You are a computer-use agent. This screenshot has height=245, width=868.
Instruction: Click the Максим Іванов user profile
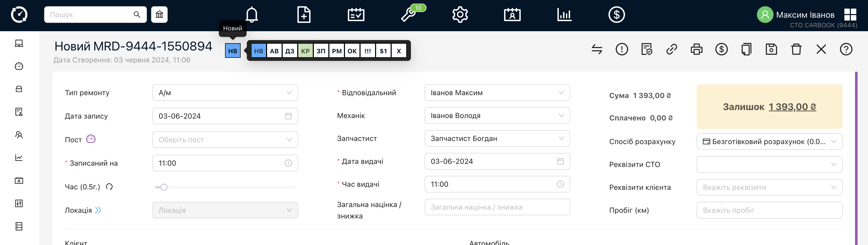(x=805, y=15)
